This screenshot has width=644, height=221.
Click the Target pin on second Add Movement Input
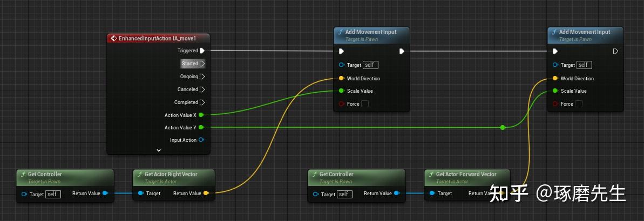tap(555, 65)
